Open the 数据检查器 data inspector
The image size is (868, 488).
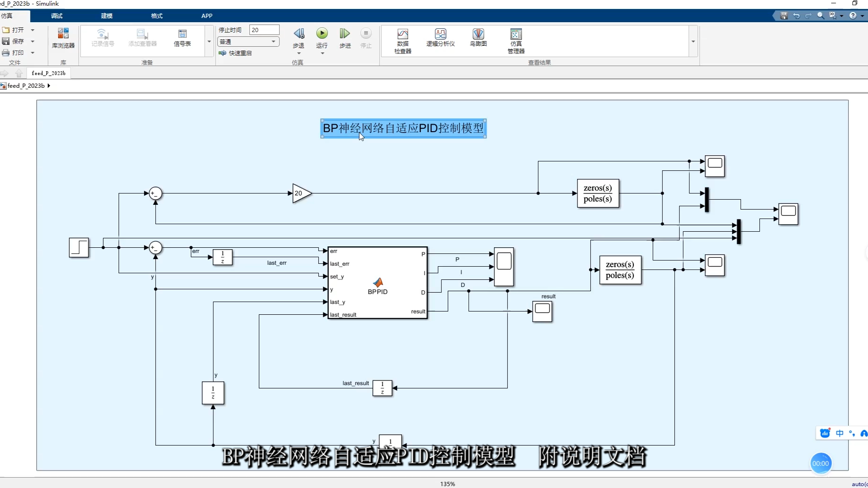tap(403, 41)
